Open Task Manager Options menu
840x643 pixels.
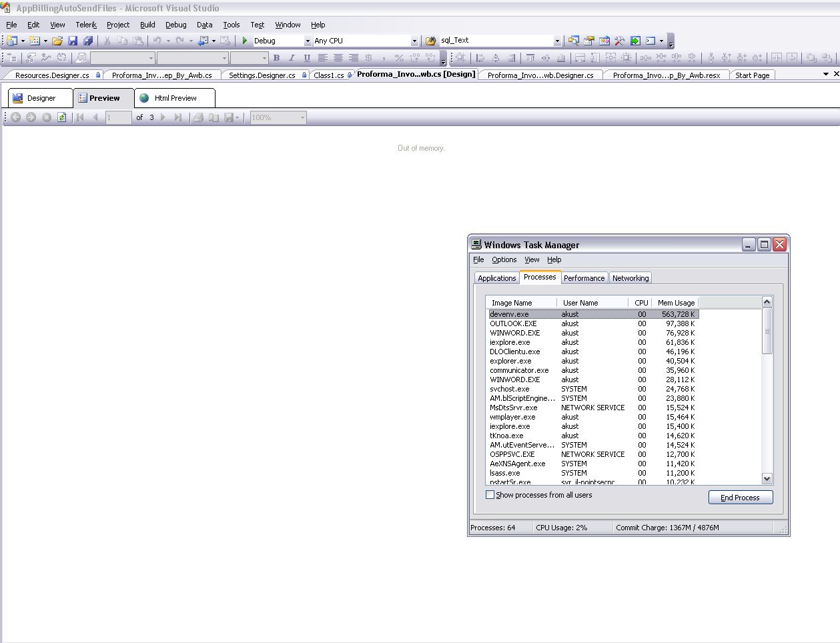coord(504,259)
